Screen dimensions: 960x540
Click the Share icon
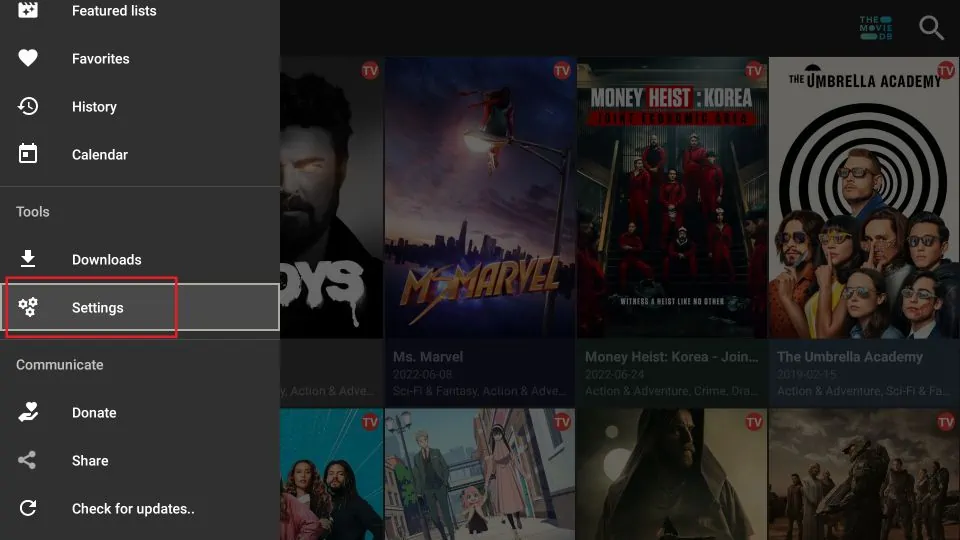point(27,460)
